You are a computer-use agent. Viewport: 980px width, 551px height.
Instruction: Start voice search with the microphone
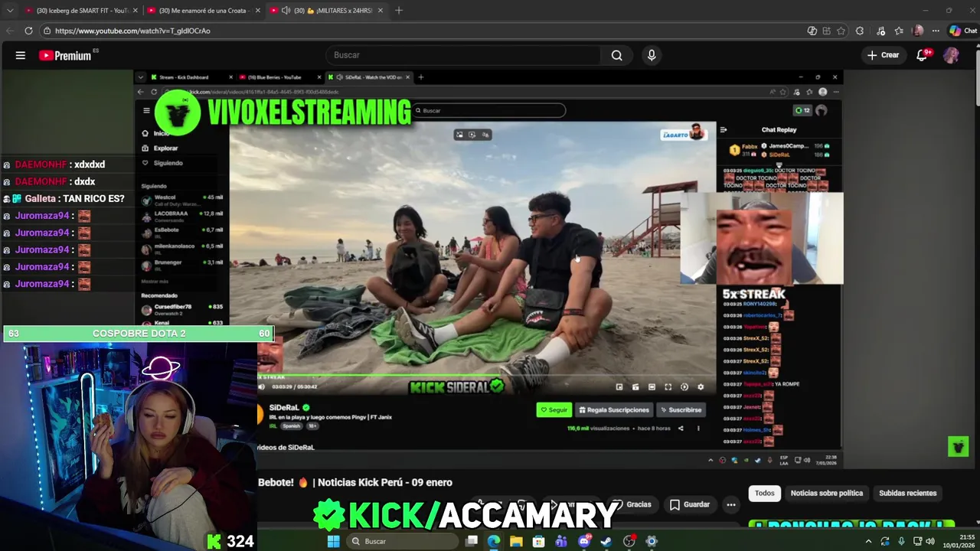652,55
